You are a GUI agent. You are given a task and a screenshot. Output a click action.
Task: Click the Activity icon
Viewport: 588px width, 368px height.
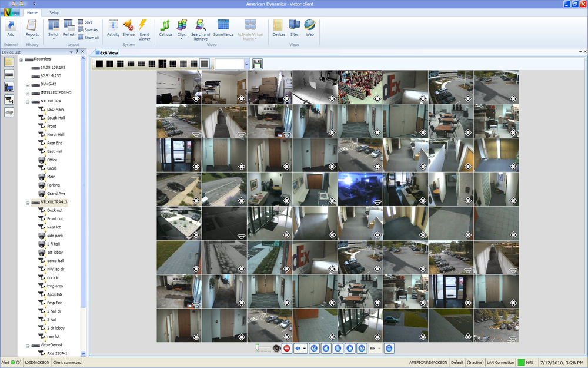[x=113, y=28]
